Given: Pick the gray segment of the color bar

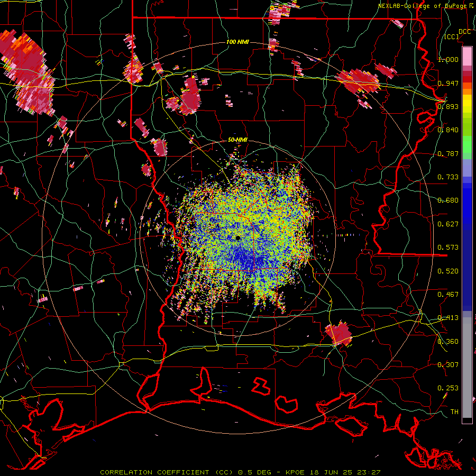Looking at the screenshot, I should pyautogui.click(x=467, y=368).
